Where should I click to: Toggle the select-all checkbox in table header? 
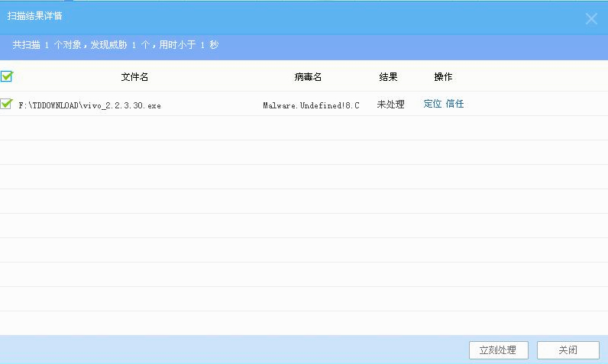7,76
